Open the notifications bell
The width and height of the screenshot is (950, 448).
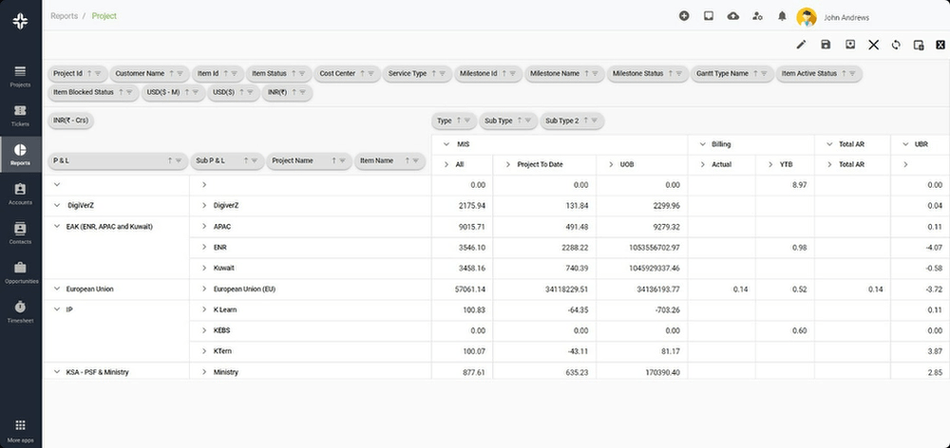782,16
